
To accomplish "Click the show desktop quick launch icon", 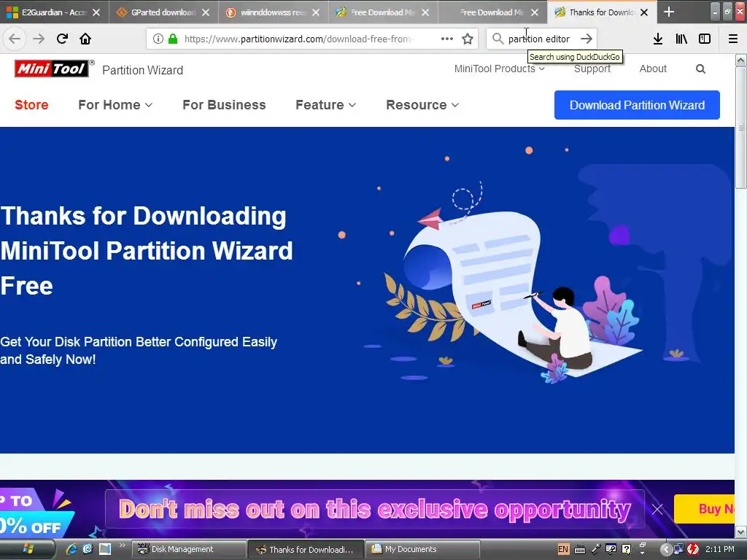I will [x=105, y=549].
